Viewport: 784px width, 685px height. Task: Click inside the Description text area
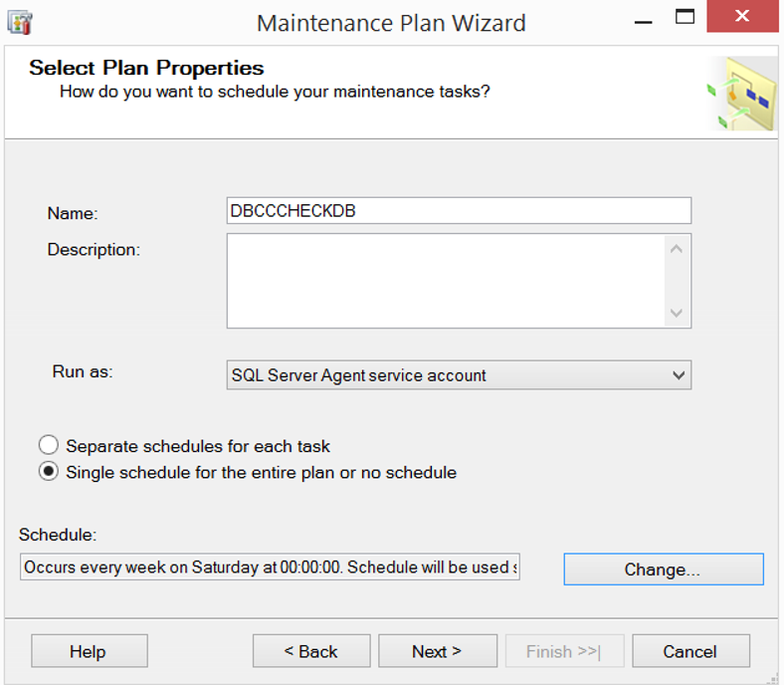click(446, 281)
